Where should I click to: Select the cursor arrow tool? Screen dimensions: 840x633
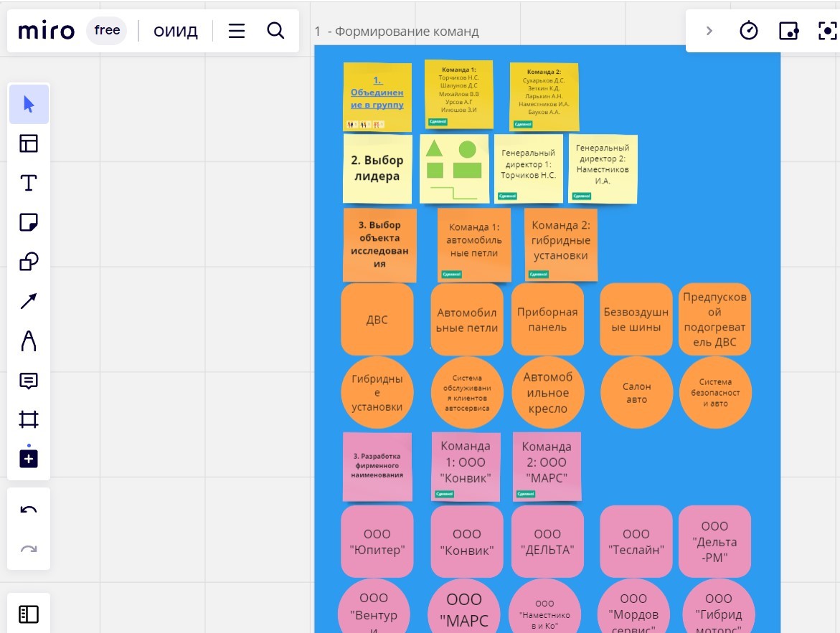click(x=29, y=105)
